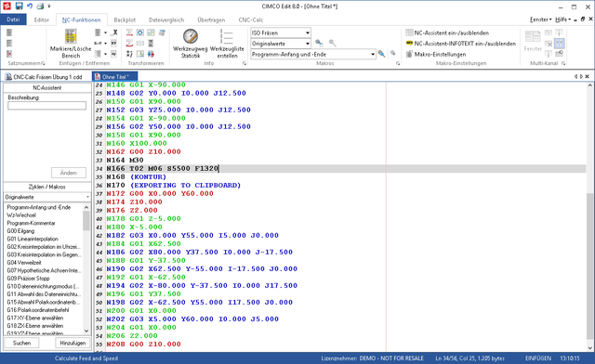
Task: Click the top block-numbering icon in Satznummern
Action: tap(9, 32)
